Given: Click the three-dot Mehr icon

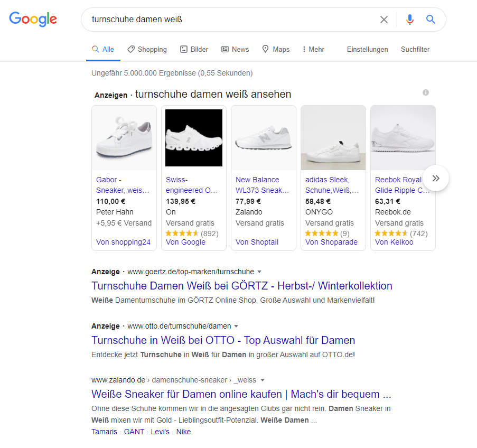Looking at the screenshot, I should point(304,49).
